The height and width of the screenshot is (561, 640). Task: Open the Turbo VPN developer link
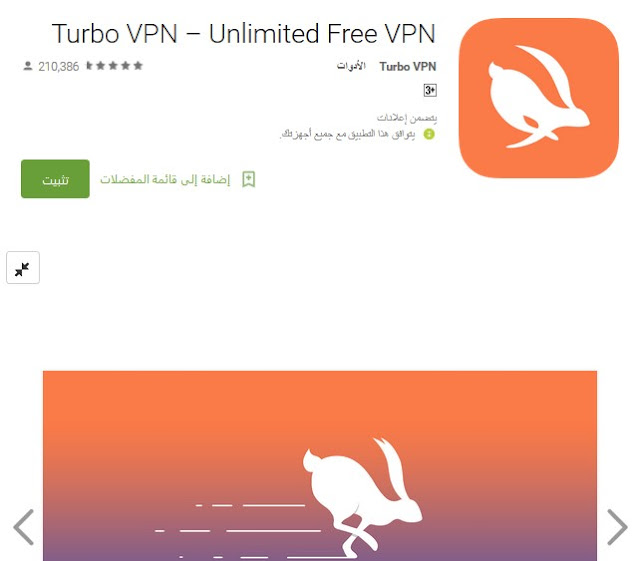pos(408,66)
